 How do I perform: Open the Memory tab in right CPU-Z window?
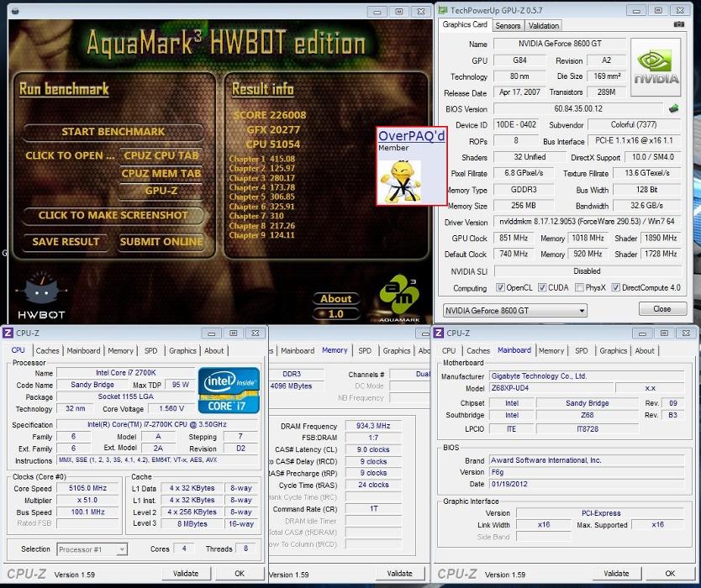click(551, 351)
